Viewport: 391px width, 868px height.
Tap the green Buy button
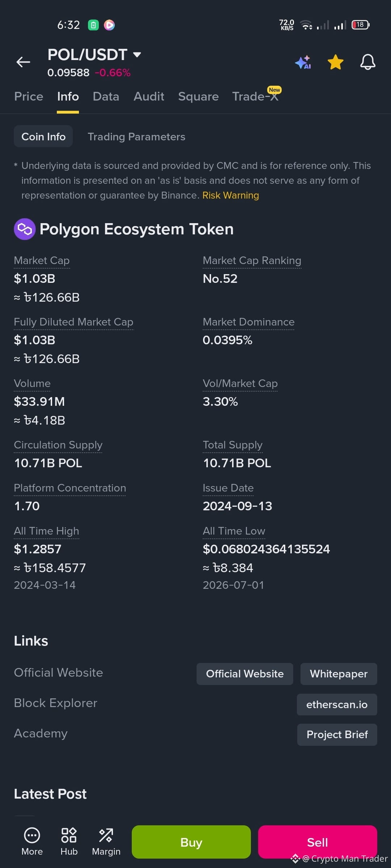[x=191, y=842]
